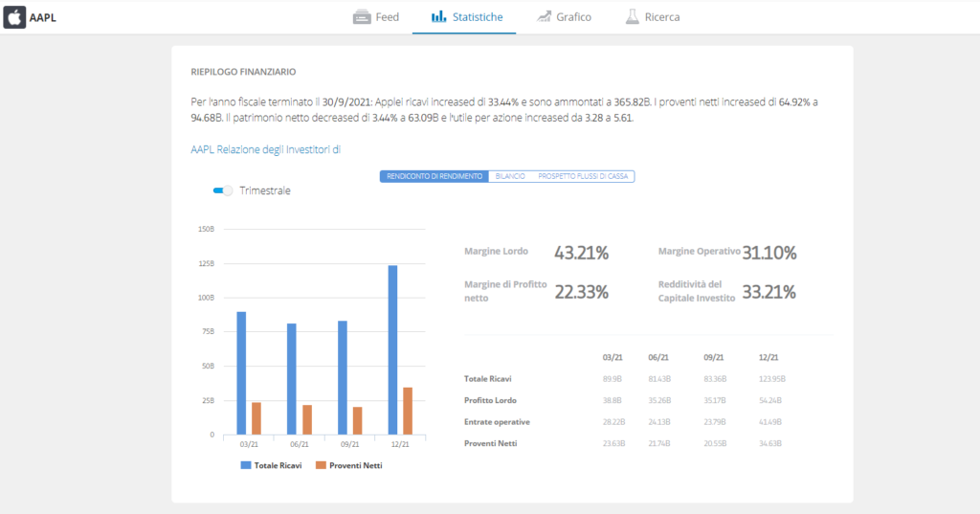Click the Proventi Netti cell 20.55B
This screenshot has height=514, width=980.
715,443
